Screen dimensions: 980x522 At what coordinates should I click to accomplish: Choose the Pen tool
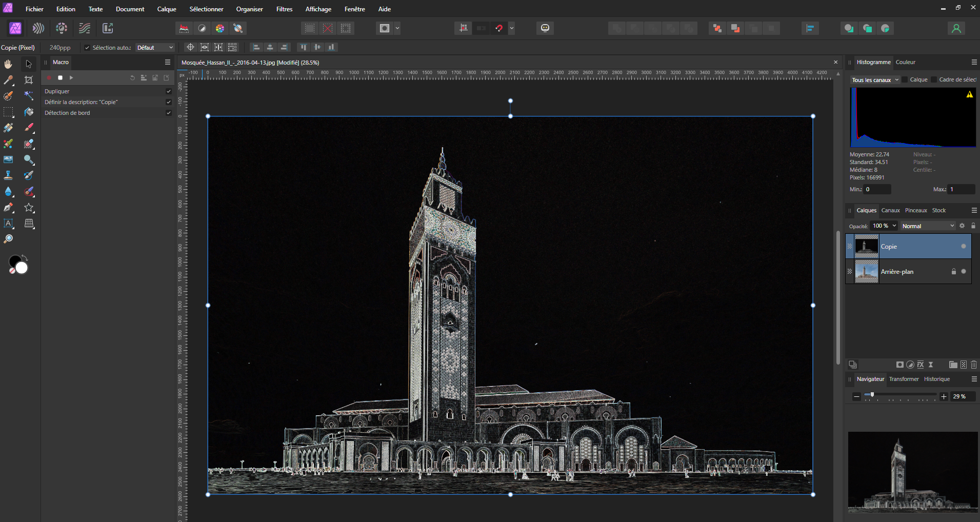coord(8,208)
